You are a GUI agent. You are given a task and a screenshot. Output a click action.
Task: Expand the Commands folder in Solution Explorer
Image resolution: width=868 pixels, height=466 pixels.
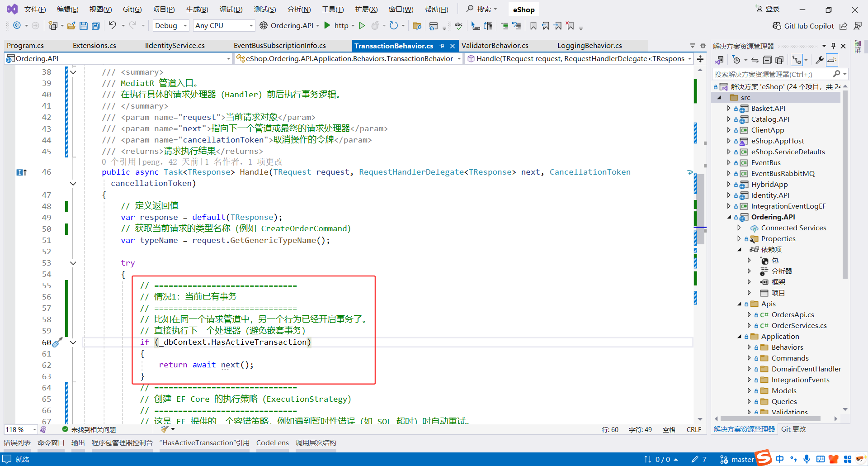pyautogui.click(x=749, y=358)
